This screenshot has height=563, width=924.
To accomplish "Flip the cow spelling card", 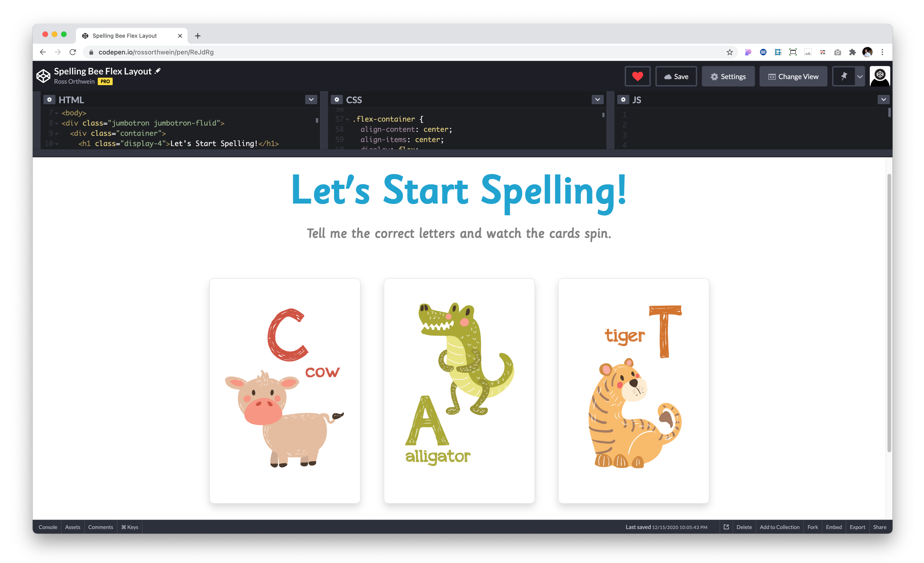I will point(285,391).
